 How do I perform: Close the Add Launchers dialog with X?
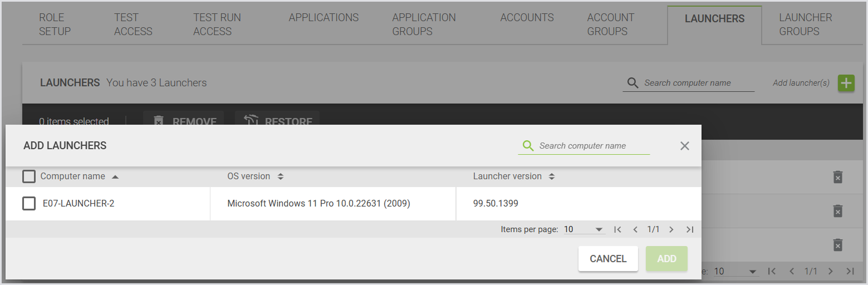click(x=685, y=146)
